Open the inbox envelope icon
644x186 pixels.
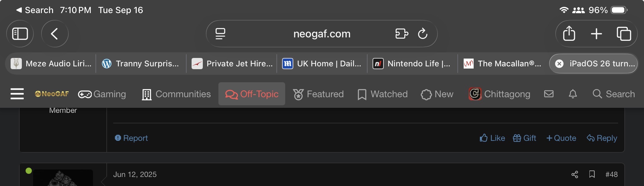pos(549,94)
